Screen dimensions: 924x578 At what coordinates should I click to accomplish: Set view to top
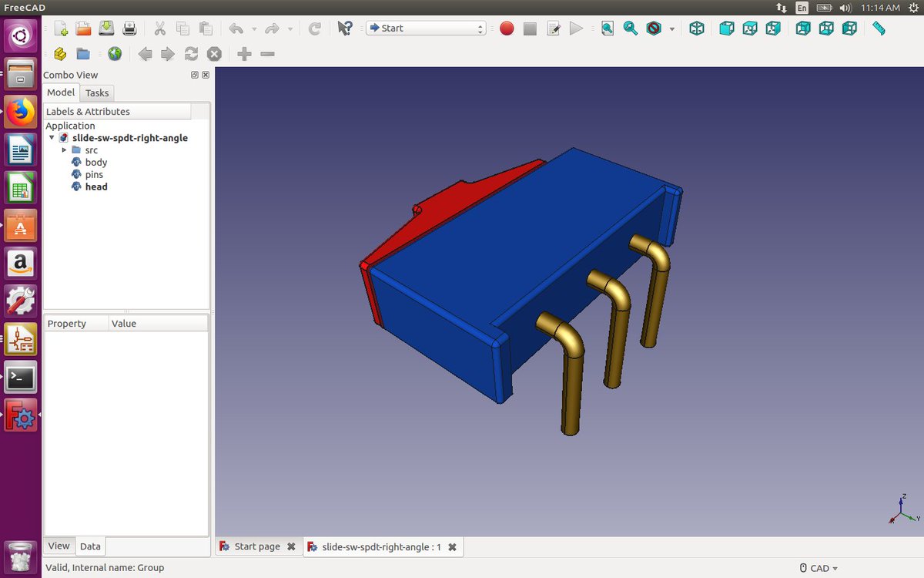(749, 29)
